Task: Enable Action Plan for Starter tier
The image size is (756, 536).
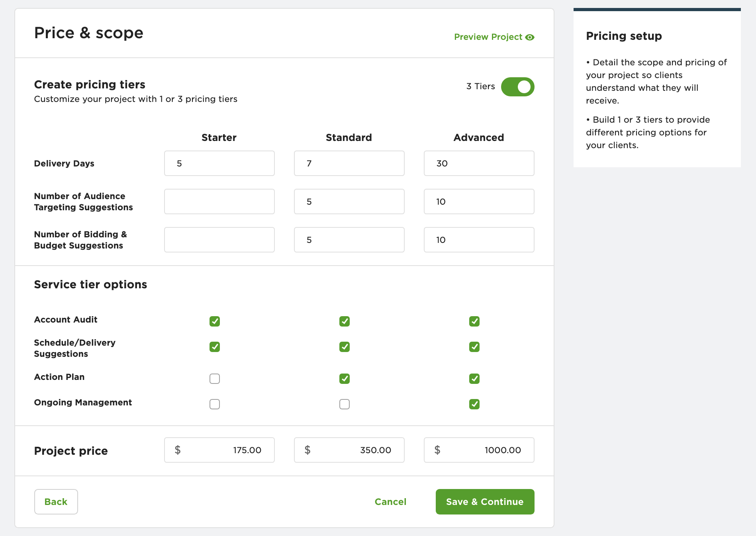Action: (x=214, y=379)
